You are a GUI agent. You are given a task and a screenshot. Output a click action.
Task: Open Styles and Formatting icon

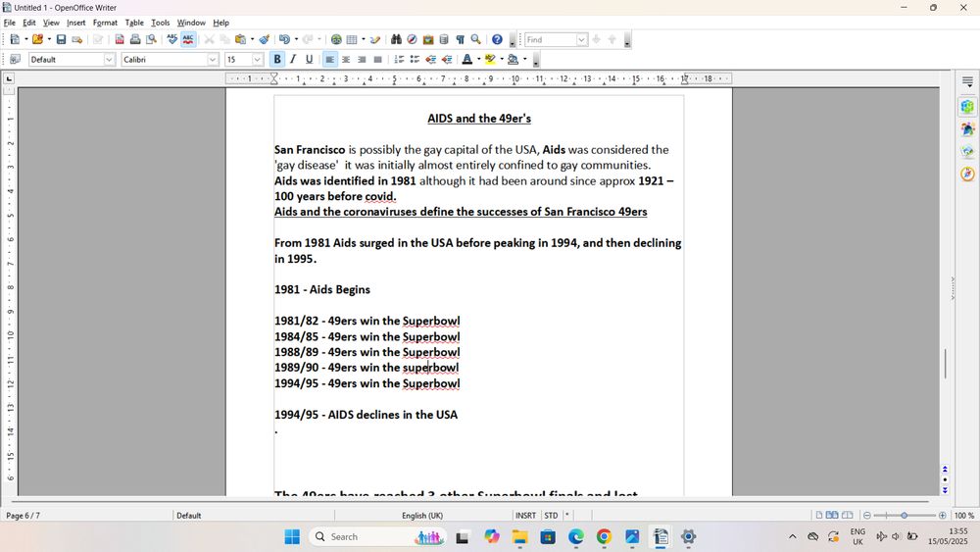pyautogui.click(x=16, y=60)
